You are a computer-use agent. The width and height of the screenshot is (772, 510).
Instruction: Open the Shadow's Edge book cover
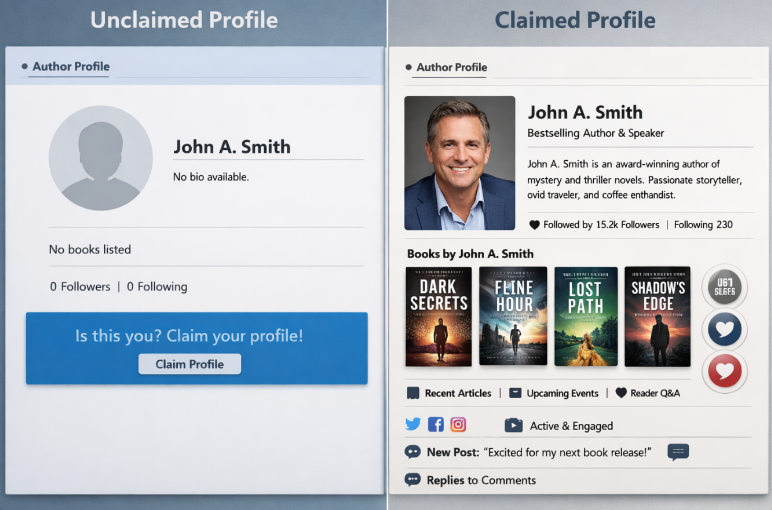click(x=657, y=316)
